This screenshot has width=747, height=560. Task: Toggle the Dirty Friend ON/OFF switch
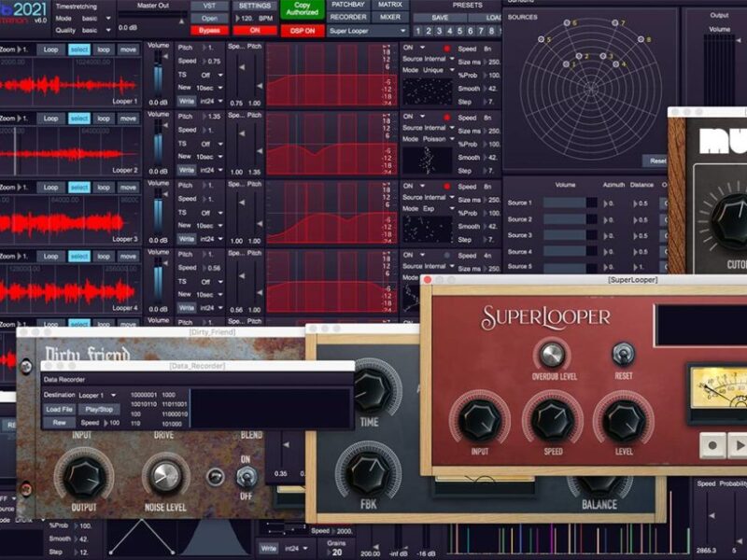coord(247,477)
